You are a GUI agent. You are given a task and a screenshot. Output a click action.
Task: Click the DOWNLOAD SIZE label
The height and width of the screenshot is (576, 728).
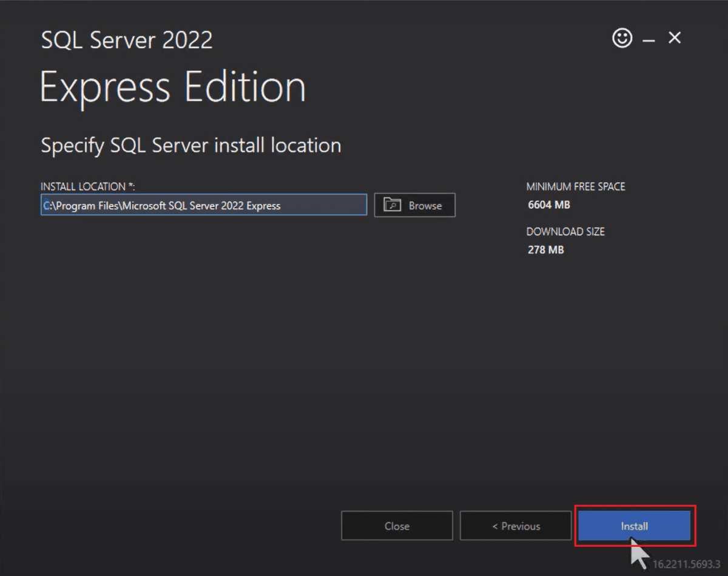pyautogui.click(x=565, y=232)
